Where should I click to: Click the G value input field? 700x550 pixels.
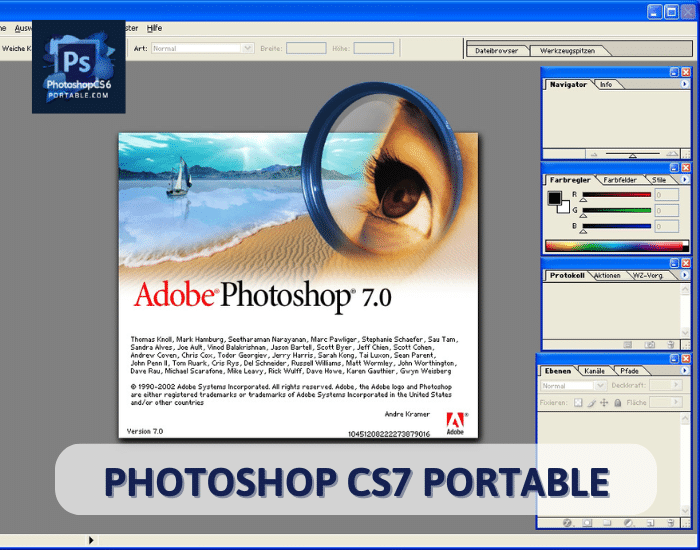click(x=667, y=210)
